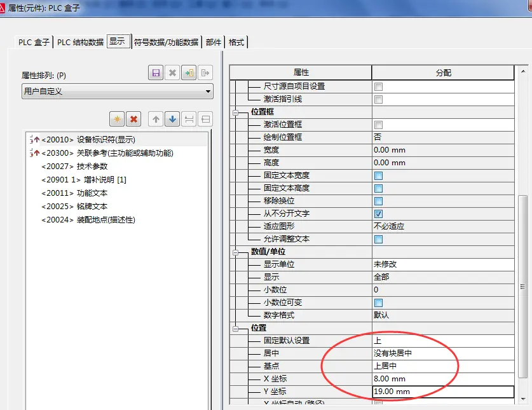Click 固定默认设置 value 上
This screenshot has width=532, height=410.
443,341
